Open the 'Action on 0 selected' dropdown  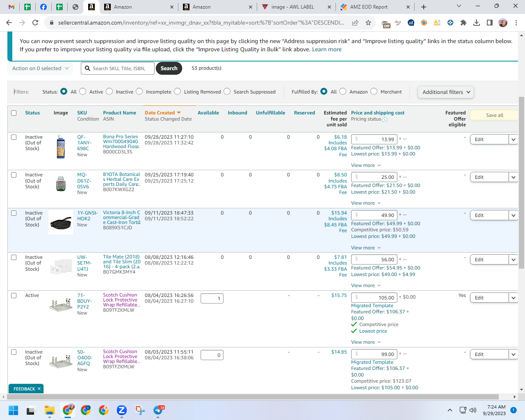point(40,68)
